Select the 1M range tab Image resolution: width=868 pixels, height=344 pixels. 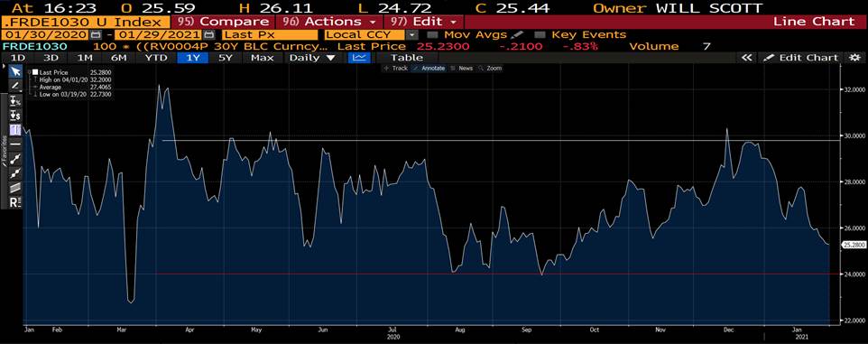tap(85, 58)
